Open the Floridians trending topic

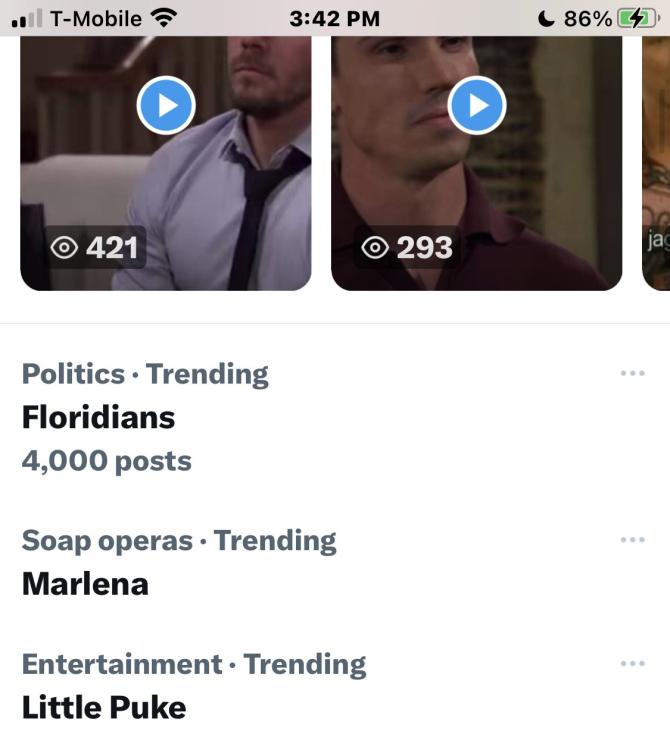point(99,417)
